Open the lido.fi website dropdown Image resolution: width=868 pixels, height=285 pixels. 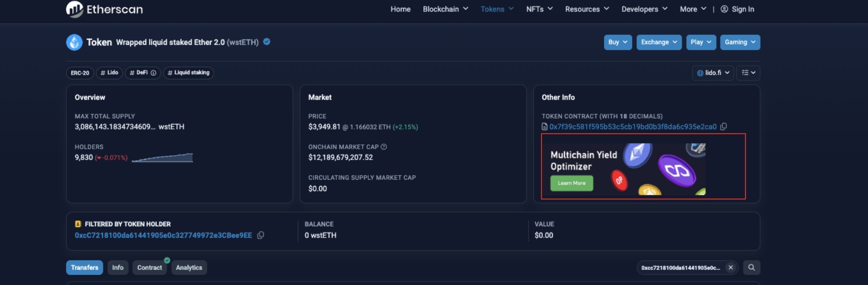tap(713, 73)
